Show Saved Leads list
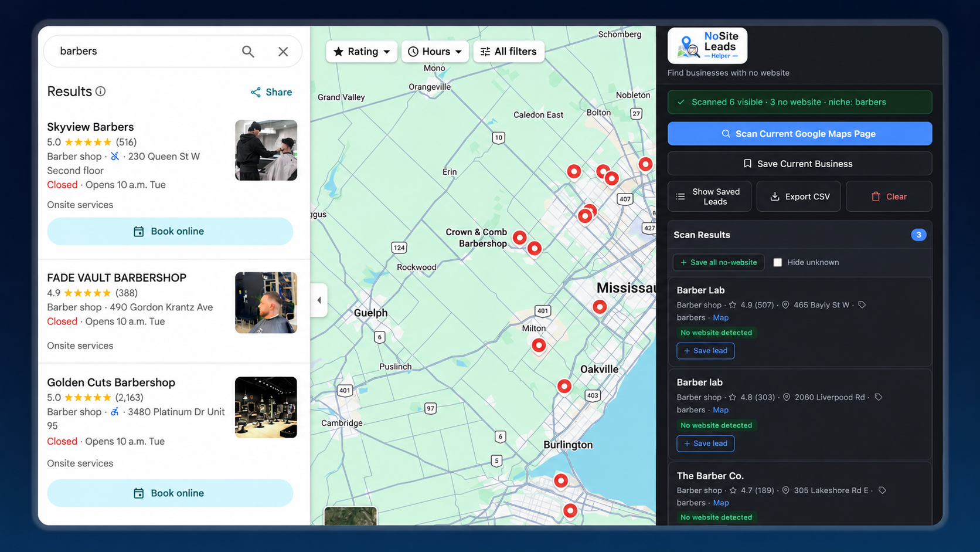 709,197
